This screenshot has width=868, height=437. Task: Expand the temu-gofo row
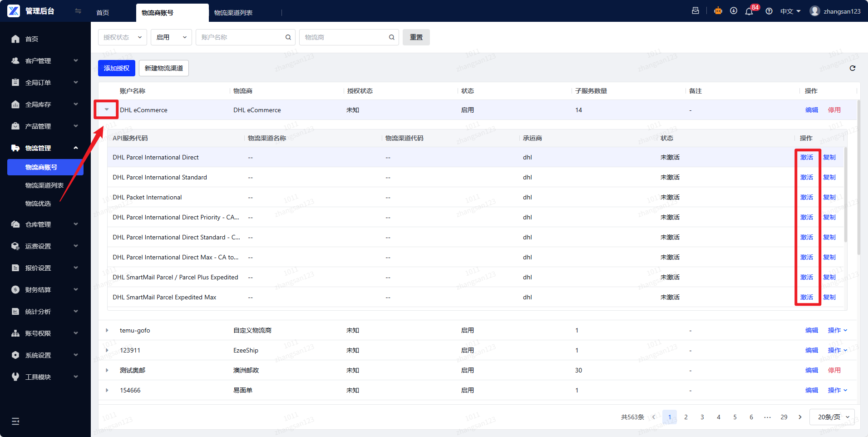107,330
